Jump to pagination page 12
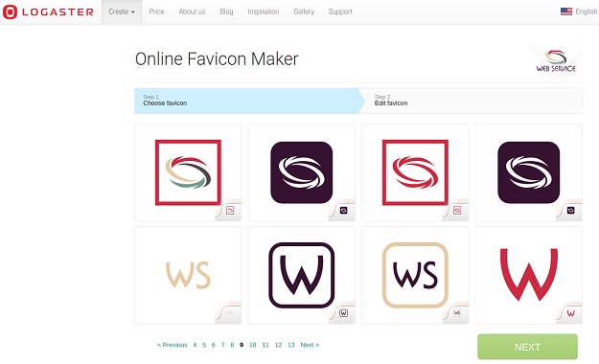599x364 pixels. click(278, 345)
